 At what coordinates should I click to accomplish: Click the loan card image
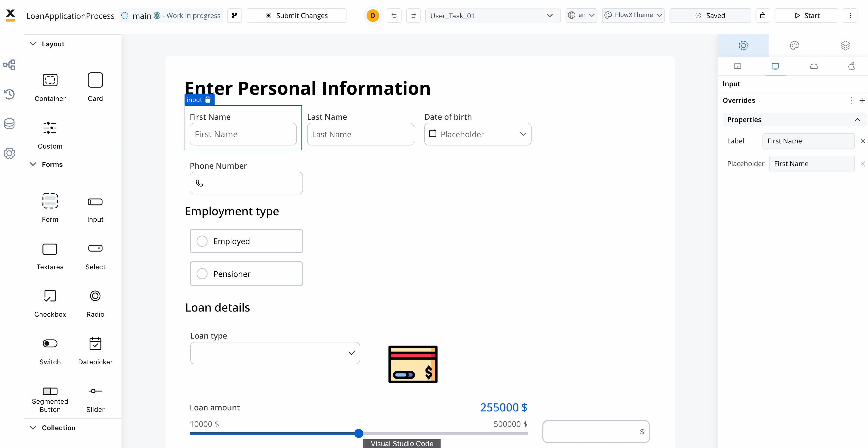pos(413,364)
